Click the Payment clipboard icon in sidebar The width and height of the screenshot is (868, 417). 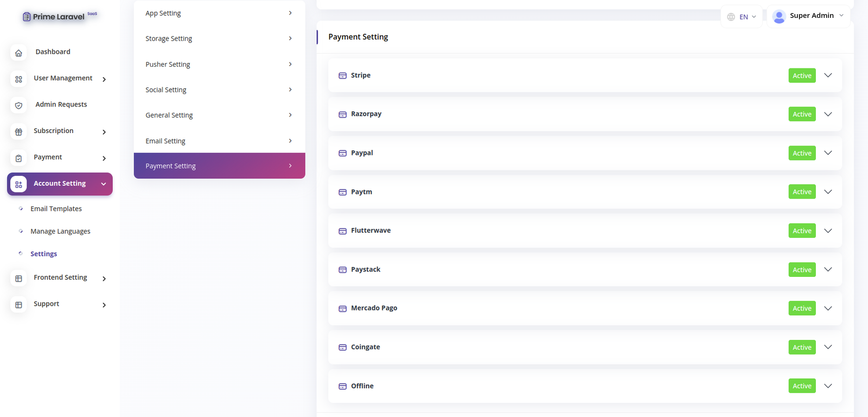click(18, 158)
